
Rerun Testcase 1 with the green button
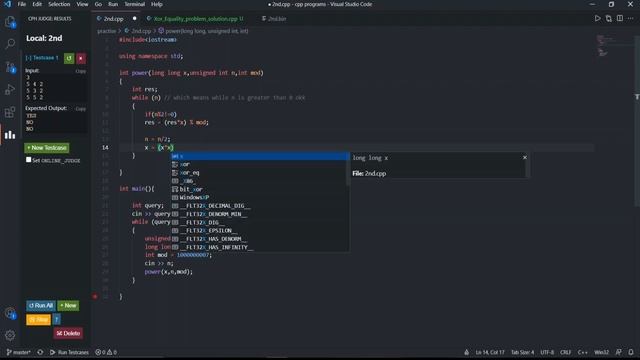pyautogui.click(x=69, y=58)
